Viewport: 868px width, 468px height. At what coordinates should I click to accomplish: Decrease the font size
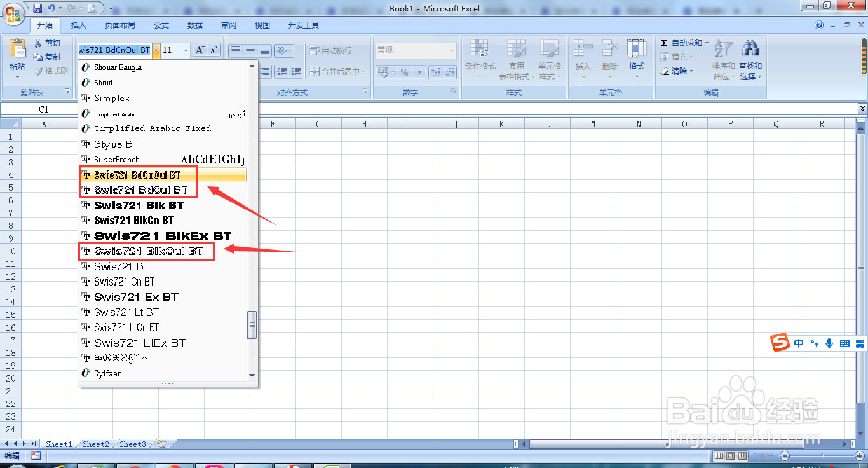pos(214,50)
